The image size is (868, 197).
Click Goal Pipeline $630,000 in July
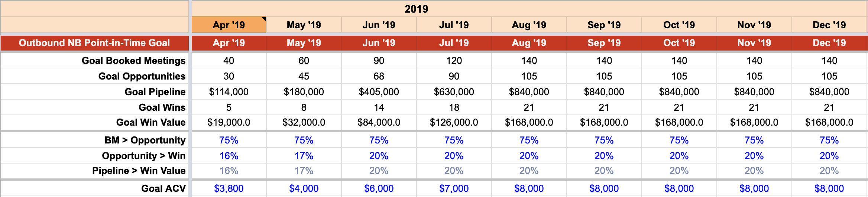pos(454,92)
